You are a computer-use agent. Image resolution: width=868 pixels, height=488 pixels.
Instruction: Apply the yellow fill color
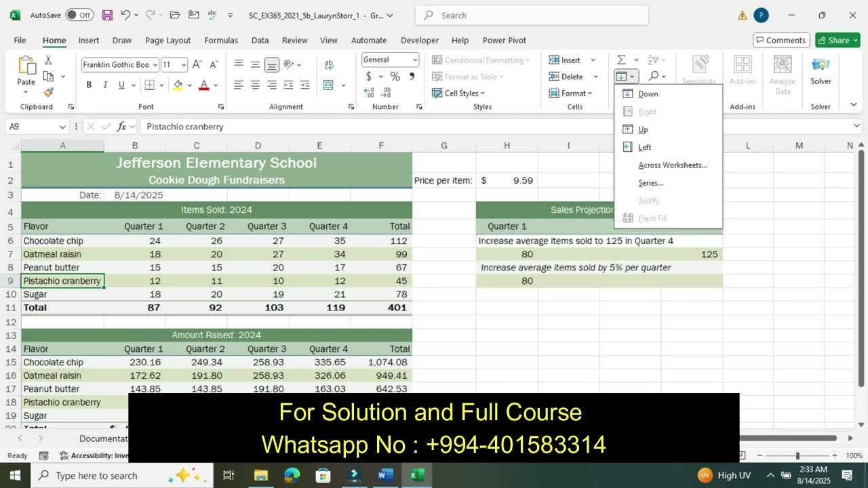(178, 85)
